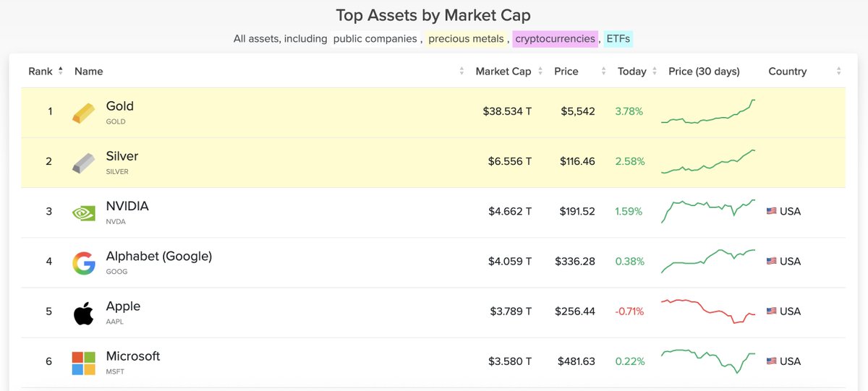The image size is (868, 391).
Task: Click the Apple logo icon
Action: 84,313
